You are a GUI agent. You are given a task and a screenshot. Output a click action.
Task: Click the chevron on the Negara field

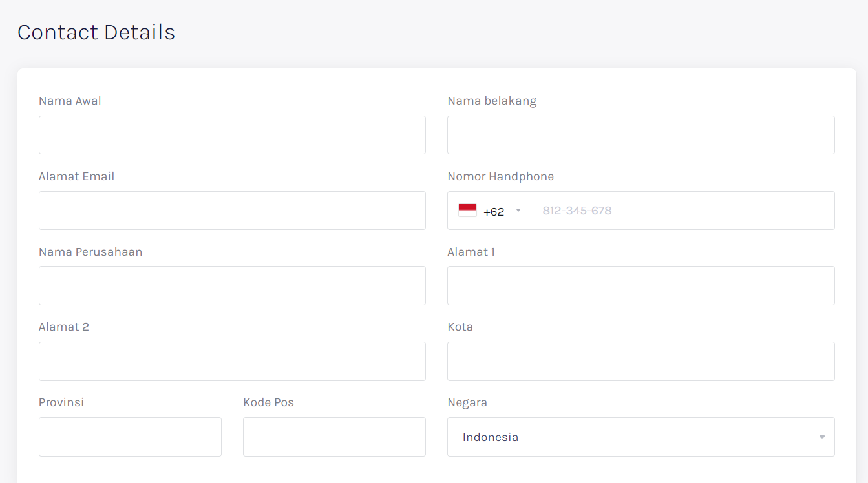point(821,437)
